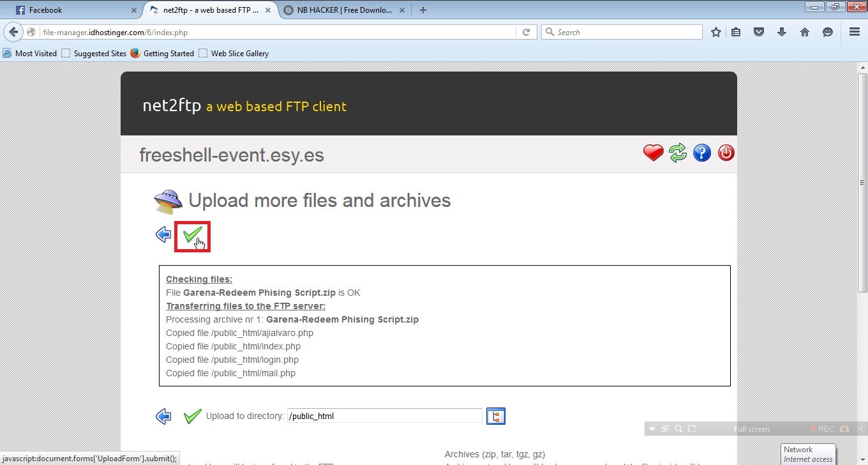
Task: Click the recorder Full screen label
Action: coord(752,429)
